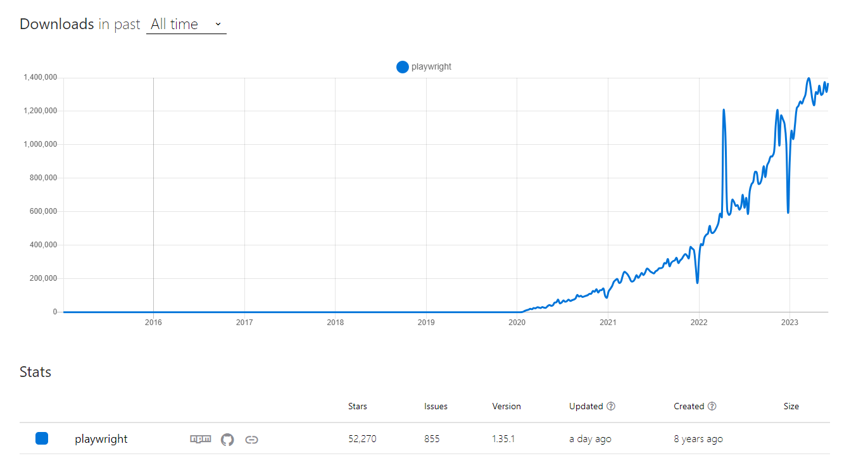Viewport: 868px width, 475px height.
Task: Click the Issues column header
Action: coord(435,406)
